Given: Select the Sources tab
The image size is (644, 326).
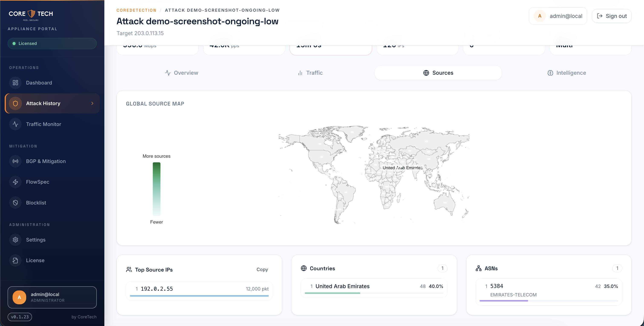Looking at the screenshot, I should (x=438, y=73).
